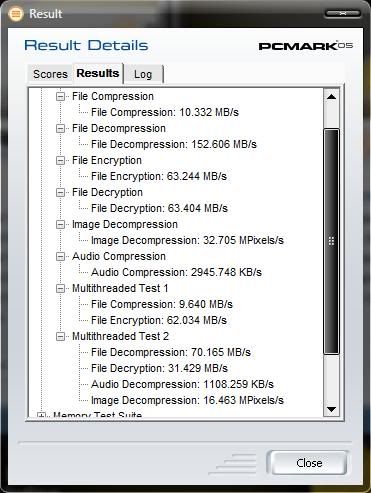Click the scrollbar up arrow
Viewport: 371px width, 493px height.
331,97
